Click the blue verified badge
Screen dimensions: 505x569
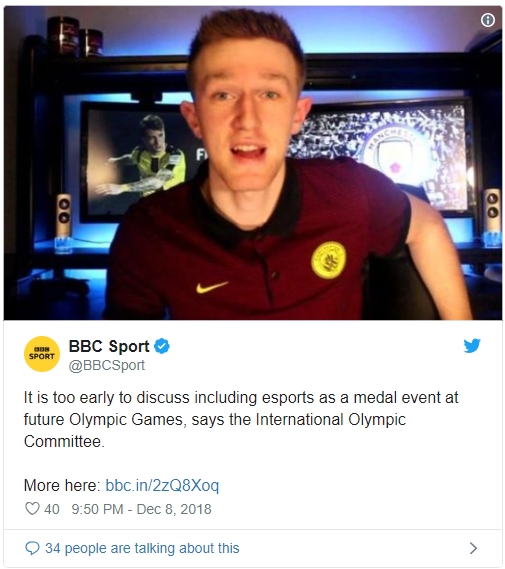162,346
